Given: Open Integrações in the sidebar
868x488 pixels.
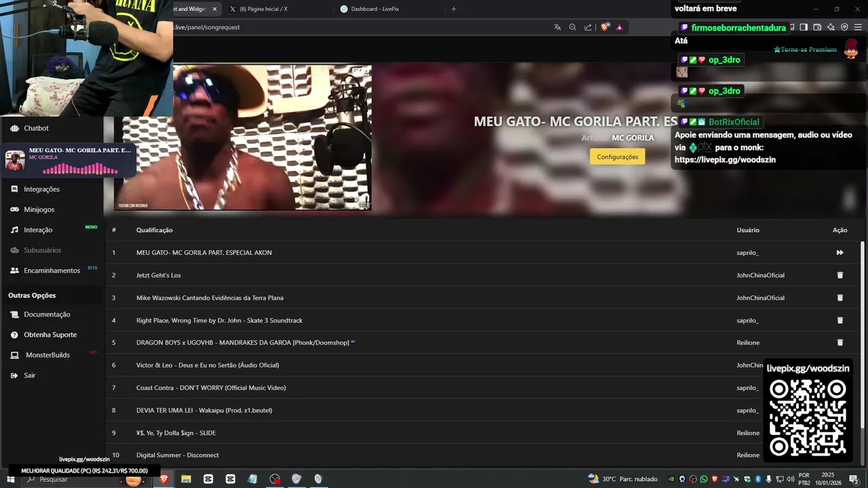Looking at the screenshot, I should tap(41, 189).
